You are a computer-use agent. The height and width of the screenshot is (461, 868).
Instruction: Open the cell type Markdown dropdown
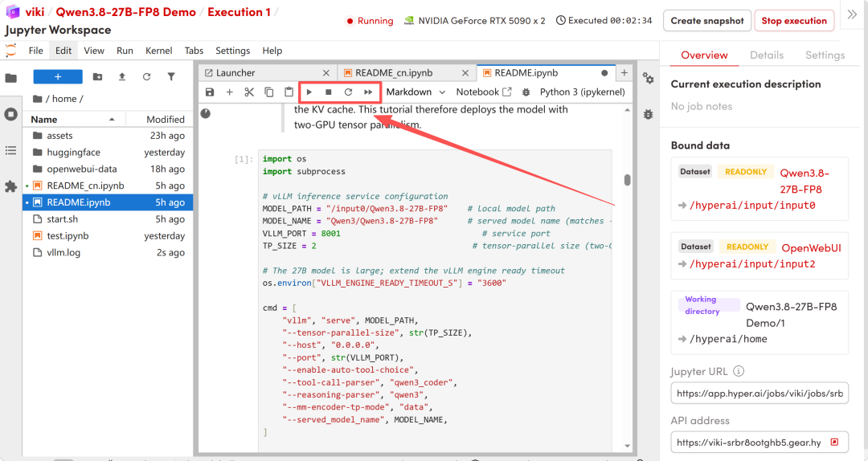tap(416, 92)
